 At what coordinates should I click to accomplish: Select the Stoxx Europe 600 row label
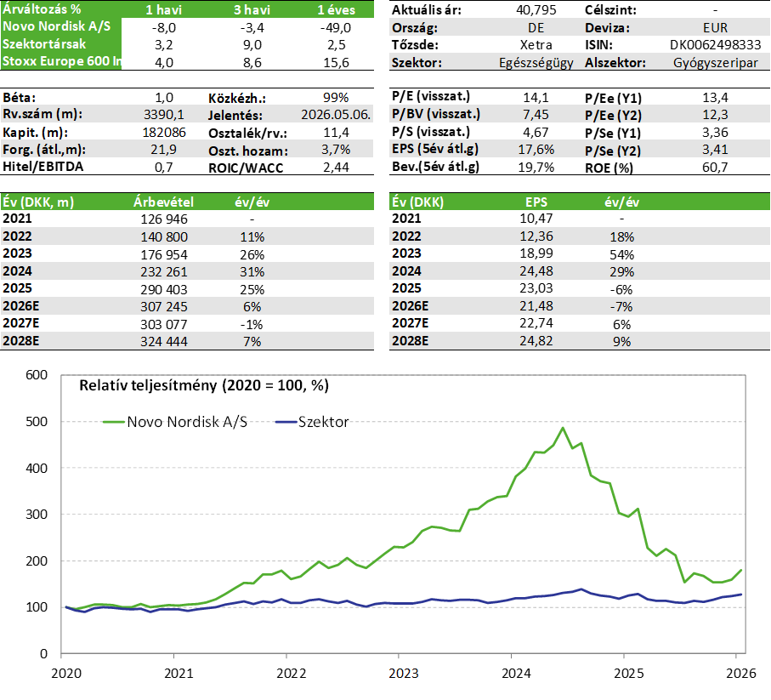coord(62,59)
